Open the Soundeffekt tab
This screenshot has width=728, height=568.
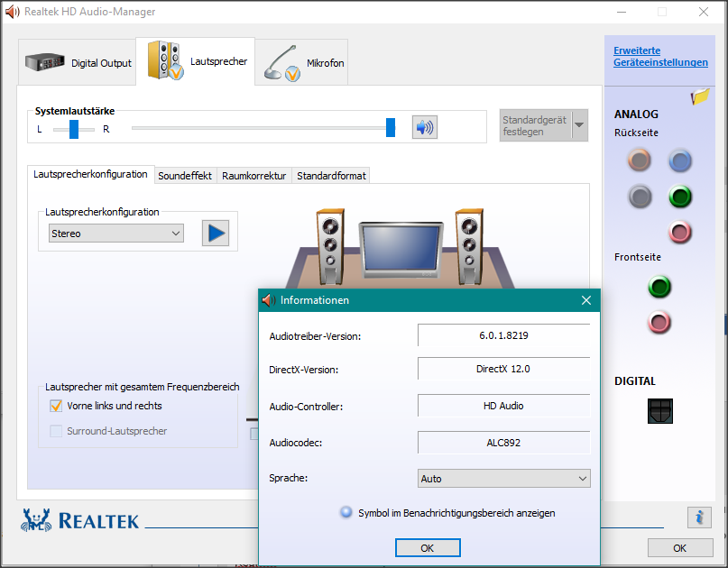point(185,176)
